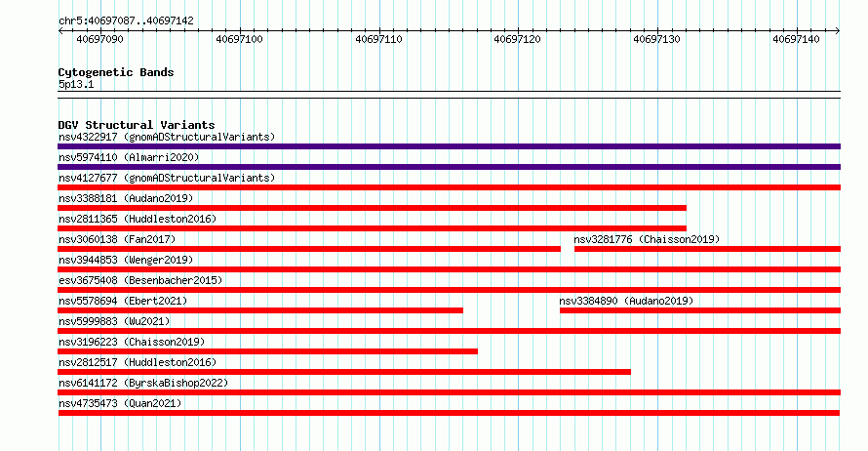
Task: Click the nsv2811365 (Huddleston2016) label
Action: click(x=138, y=219)
